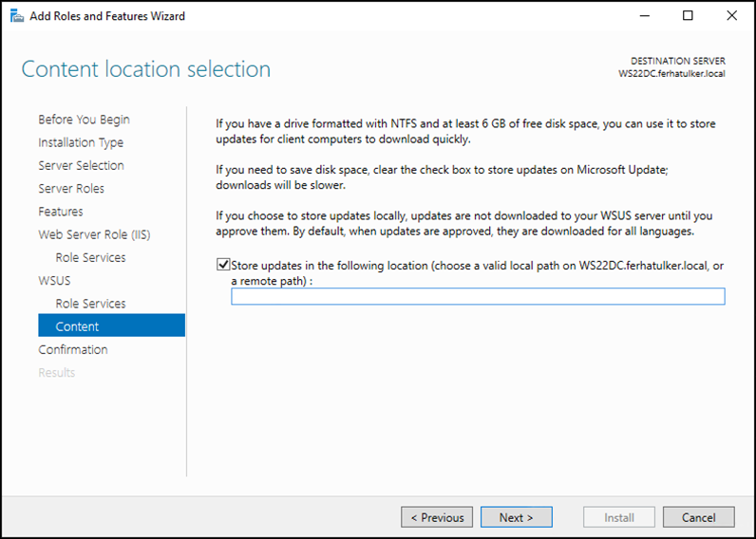The height and width of the screenshot is (539, 756).
Task: Jump to Server Roles page
Action: [x=71, y=188]
